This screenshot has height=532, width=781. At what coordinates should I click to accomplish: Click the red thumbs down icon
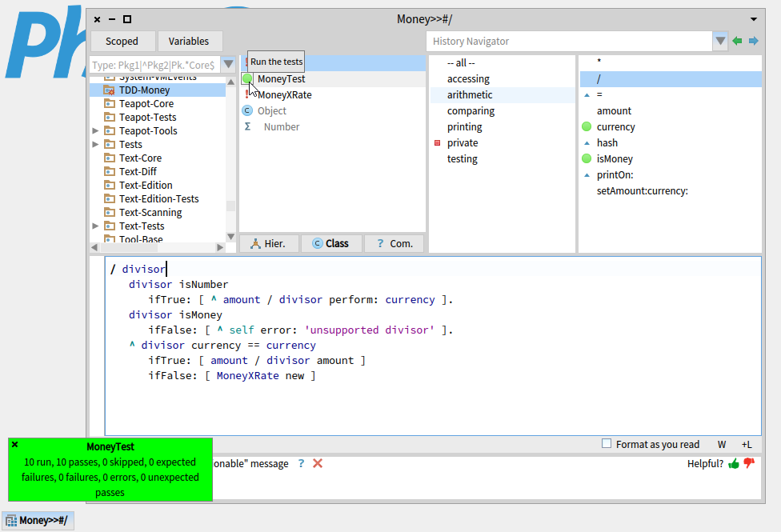pos(749,463)
